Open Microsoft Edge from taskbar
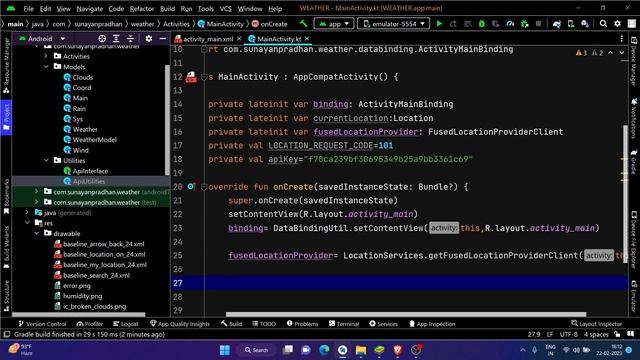 point(324,350)
